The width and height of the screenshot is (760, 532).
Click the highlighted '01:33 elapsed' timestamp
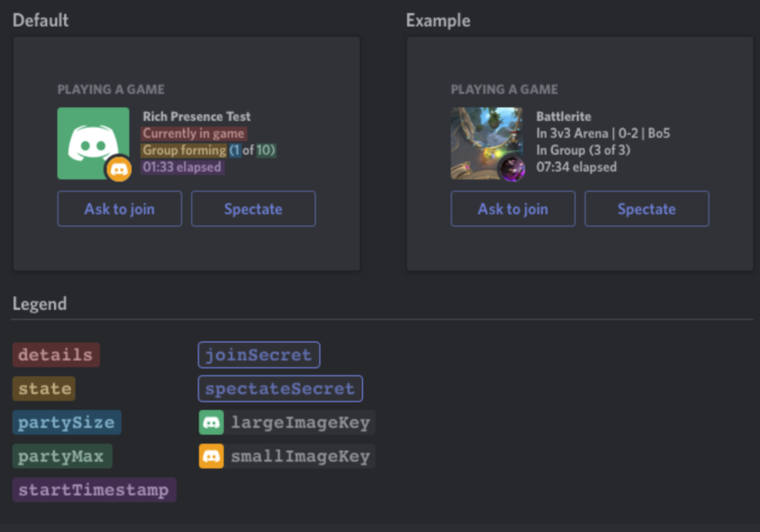[x=182, y=167]
